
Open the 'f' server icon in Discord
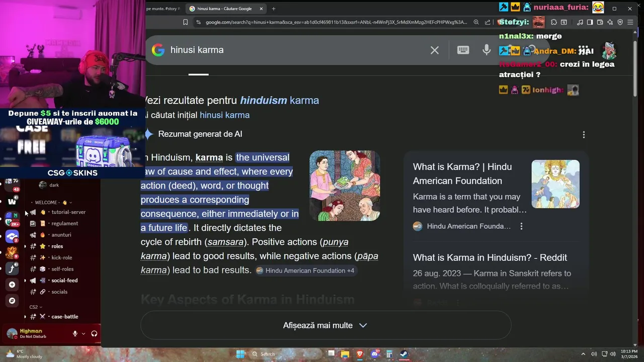pyautogui.click(x=12, y=268)
